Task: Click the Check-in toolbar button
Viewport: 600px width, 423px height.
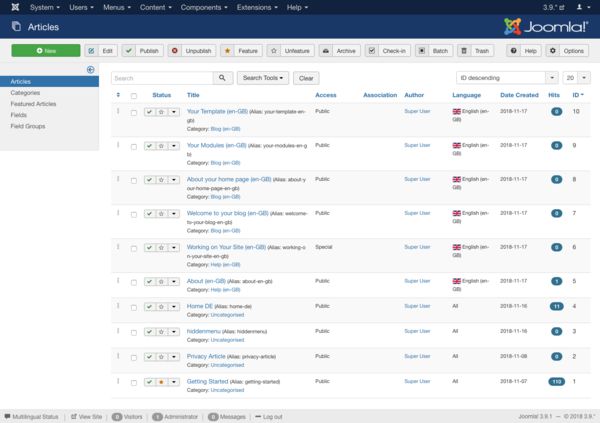Action: (388, 51)
